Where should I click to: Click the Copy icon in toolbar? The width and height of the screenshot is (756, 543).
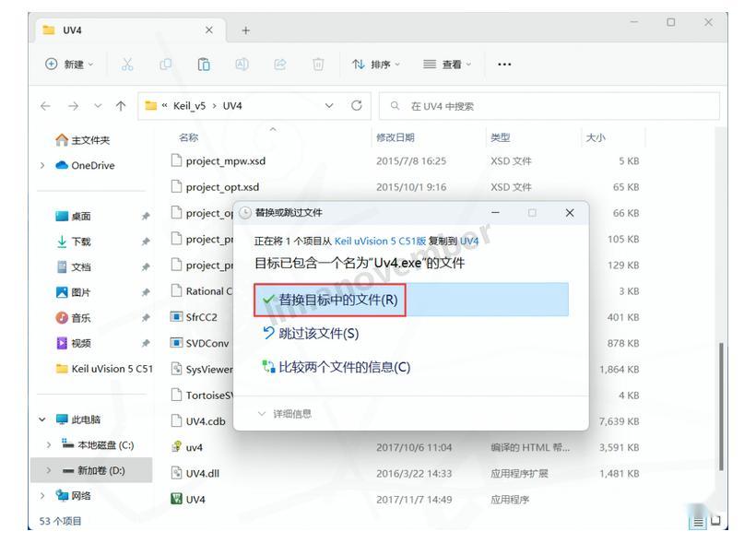point(165,65)
